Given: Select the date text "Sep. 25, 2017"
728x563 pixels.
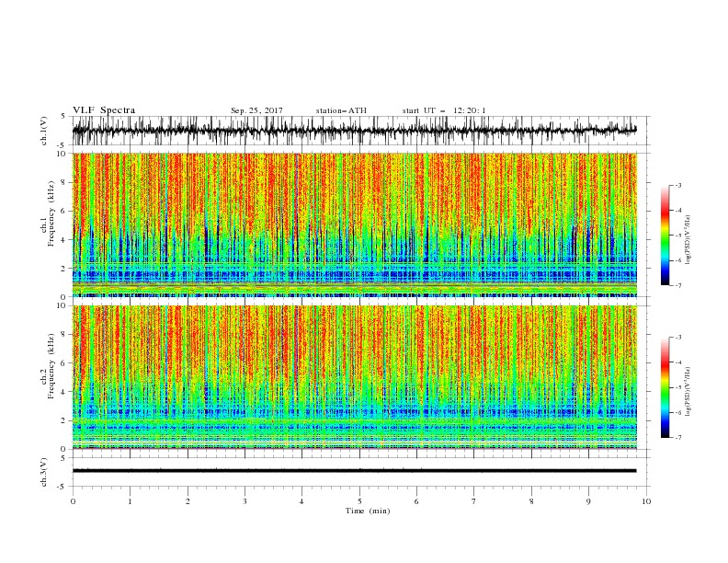Looking at the screenshot, I should pyautogui.click(x=256, y=110).
